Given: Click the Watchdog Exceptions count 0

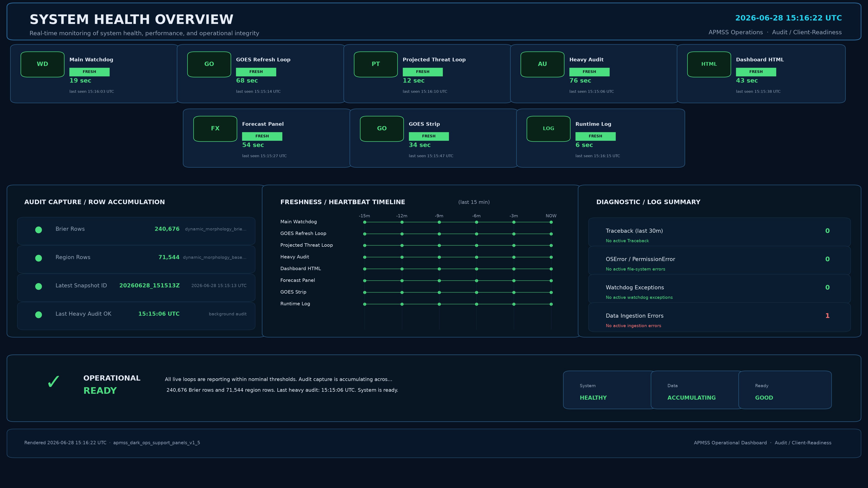Looking at the screenshot, I should pos(827,288).
